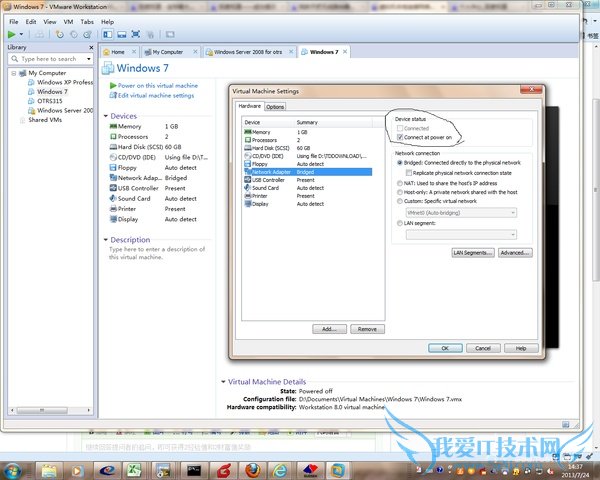The image size is (600, 480).
Task: Click the green Power On toolbar arrow
Action: (11, 34)
